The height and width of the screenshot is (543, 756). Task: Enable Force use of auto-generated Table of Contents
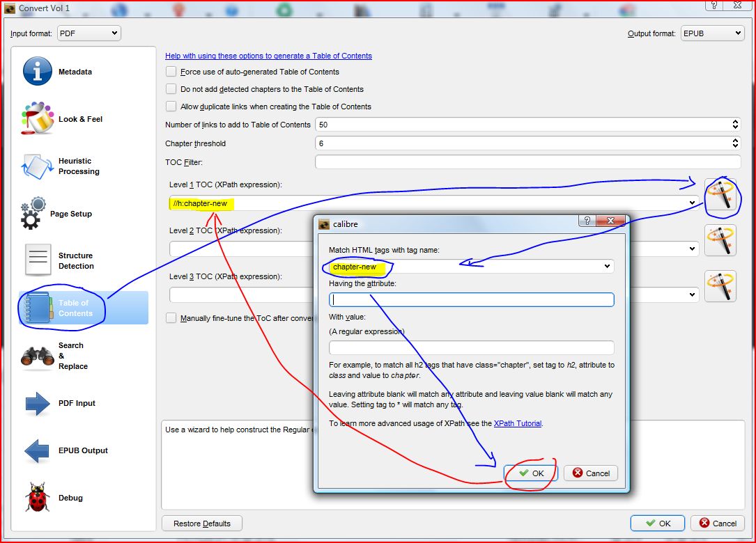171,72
